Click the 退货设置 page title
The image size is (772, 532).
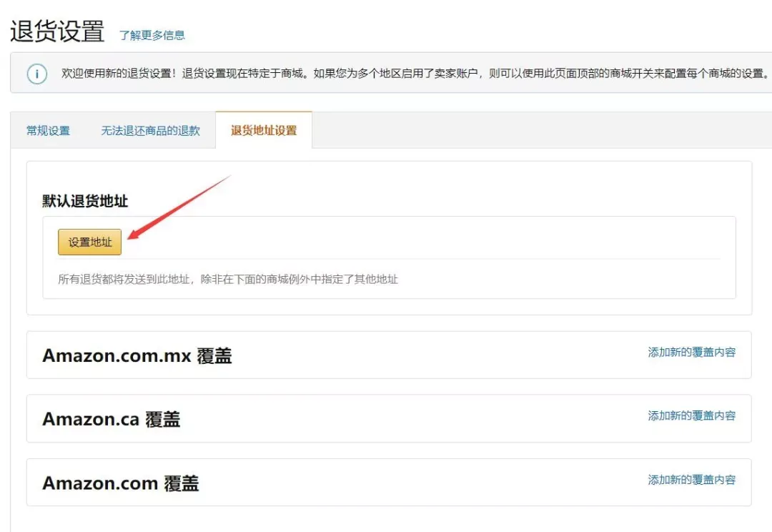[x=57, y=31]
